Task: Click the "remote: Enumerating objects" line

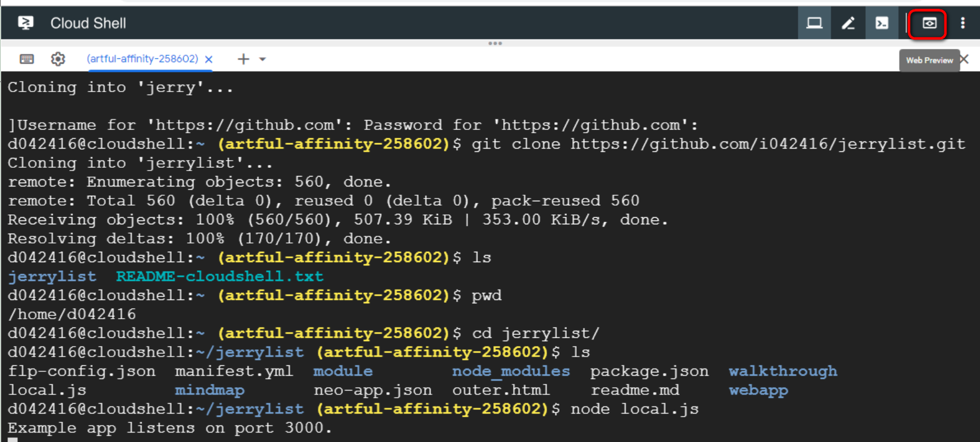Action: pos(200,182)
